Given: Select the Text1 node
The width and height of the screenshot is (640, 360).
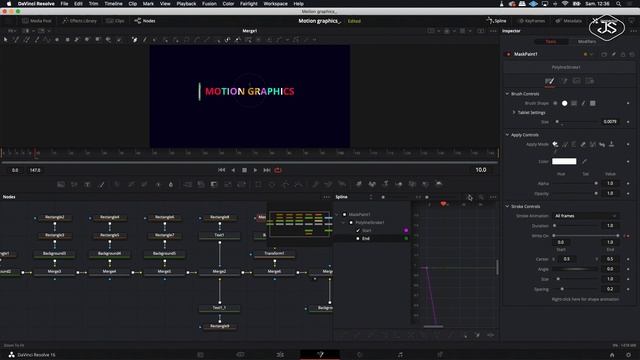Looking at the screenshot, I should [x=220, y=235].
